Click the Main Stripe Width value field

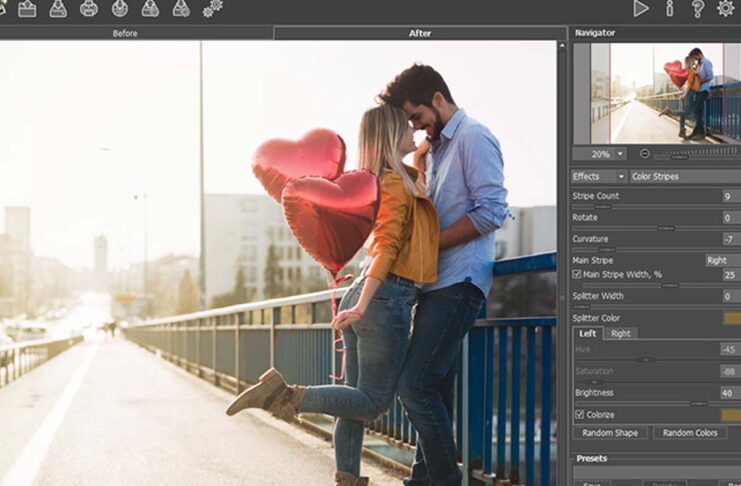click(732, 275)
